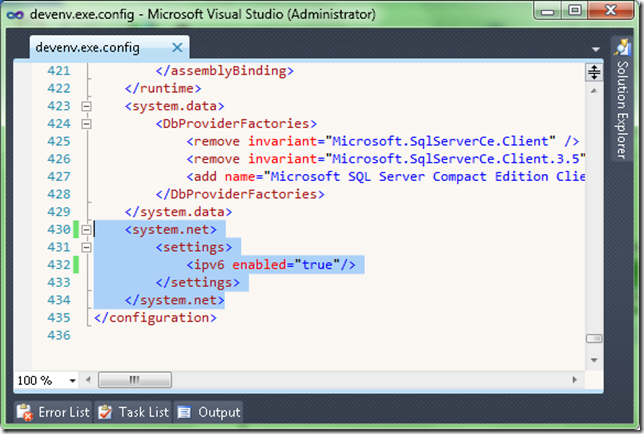Click the Task List clipboard icon
Screen dimensions: 644x434
(105, 412)
